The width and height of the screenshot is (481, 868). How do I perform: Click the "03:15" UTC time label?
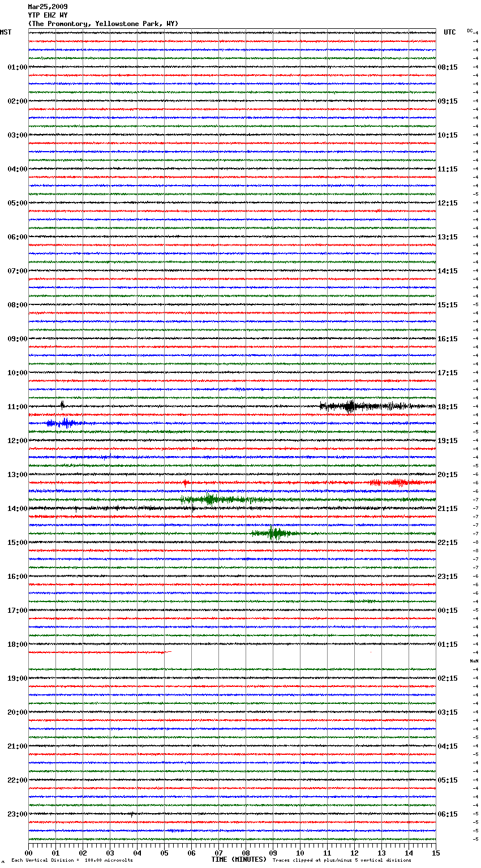[x=448, y=712]
